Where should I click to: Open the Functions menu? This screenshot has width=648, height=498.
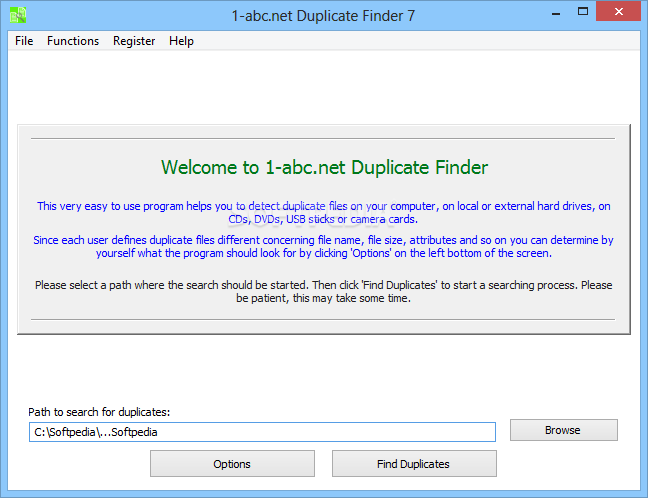(73, 41)
